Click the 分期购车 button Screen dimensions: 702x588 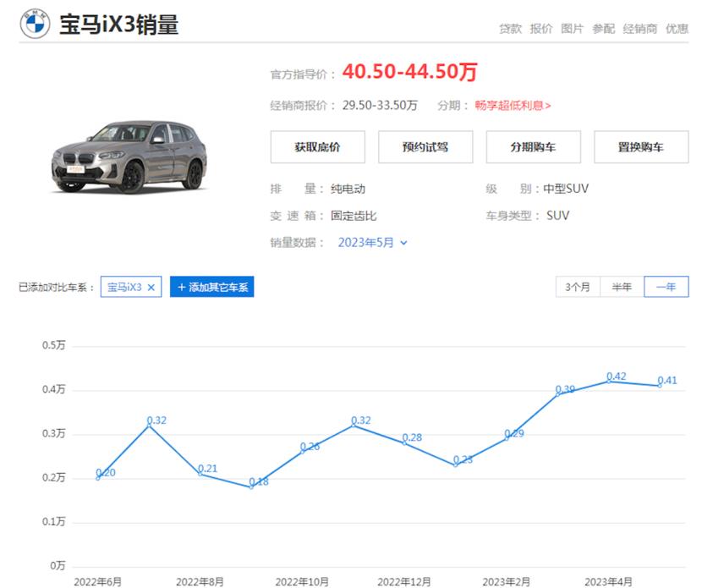(x=533, y=147)
